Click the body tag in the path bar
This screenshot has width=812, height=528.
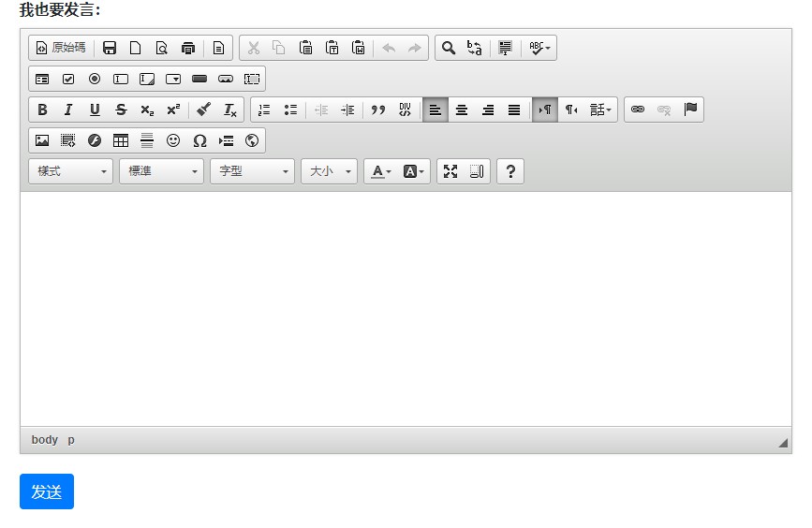[x=44, y=440]
